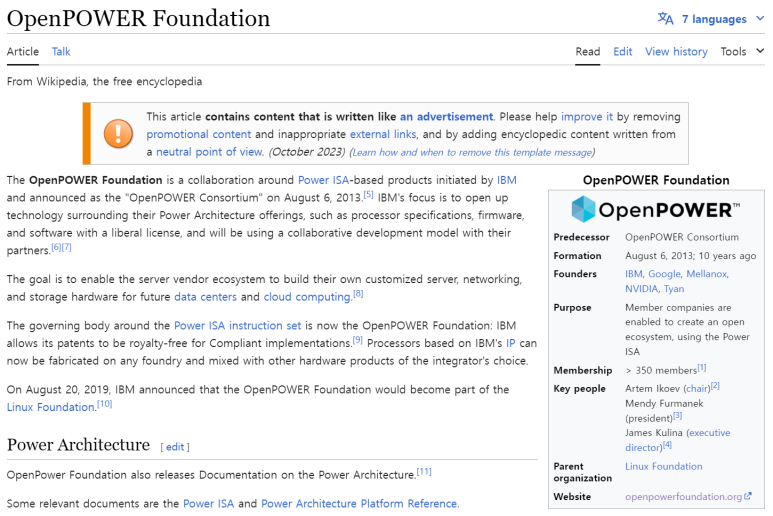This screenshot has width=773, height=516.
Task: Expand the Tools menu
Action: tap(742, 51)
